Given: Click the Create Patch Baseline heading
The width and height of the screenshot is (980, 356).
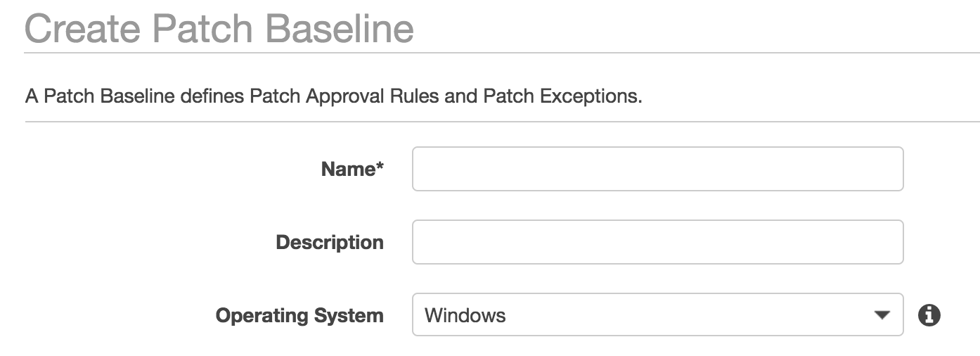Looking at the screenshot, I should click(x=219, y=30).
